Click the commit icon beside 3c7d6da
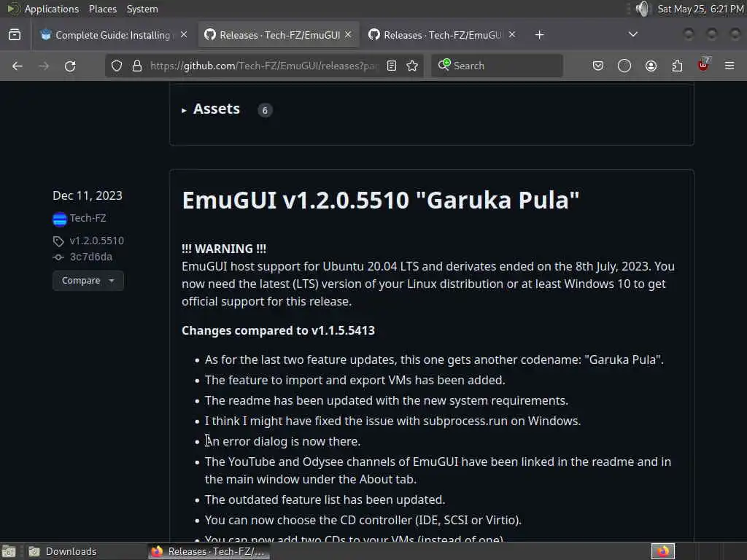This screenshot has width=747, height=560. click(x=58, y=257)
